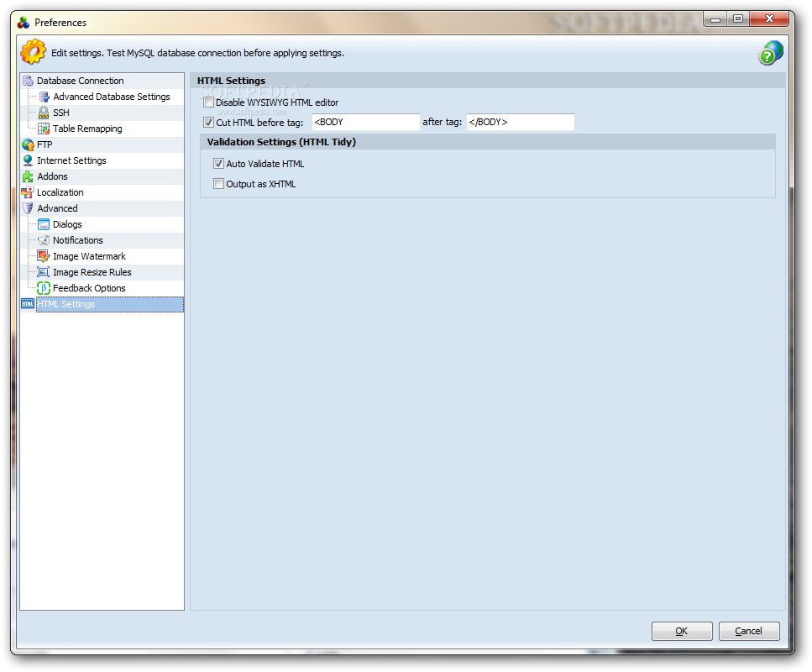Open Internet Settings page
Image resolution: width=812 pixels, height=672 pixels.
(x=71, y=160)
